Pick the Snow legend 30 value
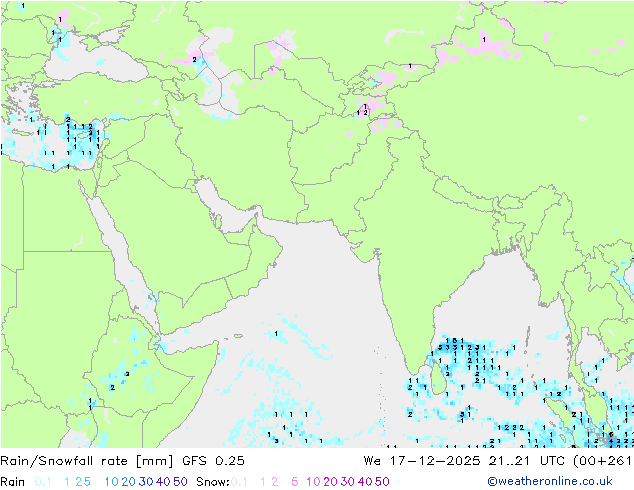 coord(348,482)
